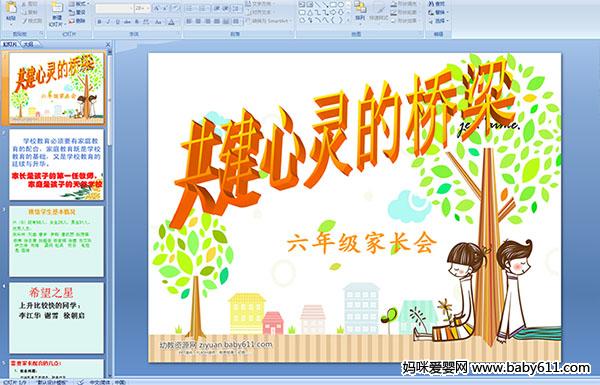
Task: Click the oval shape in shapes gallery
Action: click(341, 5)
